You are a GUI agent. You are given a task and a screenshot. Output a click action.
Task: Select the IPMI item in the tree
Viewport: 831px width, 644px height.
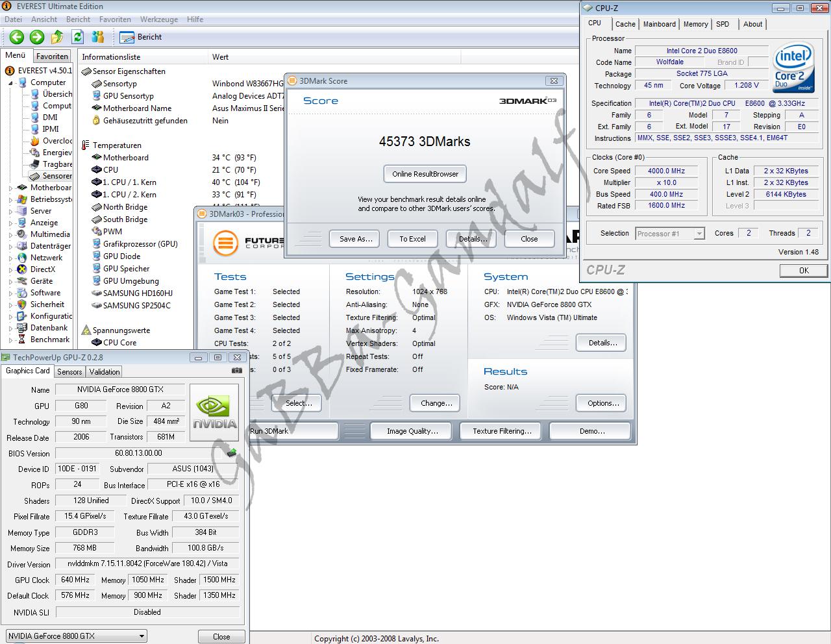pyautogui.click(x=51, y=129)
